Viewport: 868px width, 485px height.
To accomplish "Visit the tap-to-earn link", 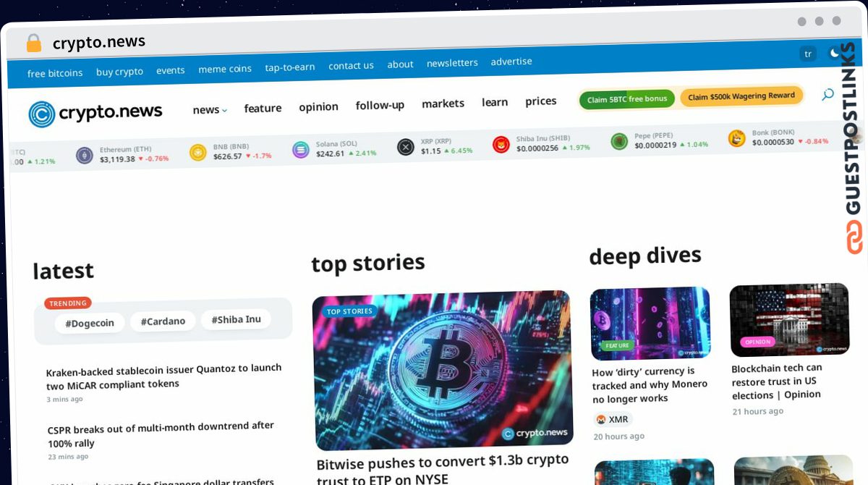I will pyautogui.click(x=290, y=67).
